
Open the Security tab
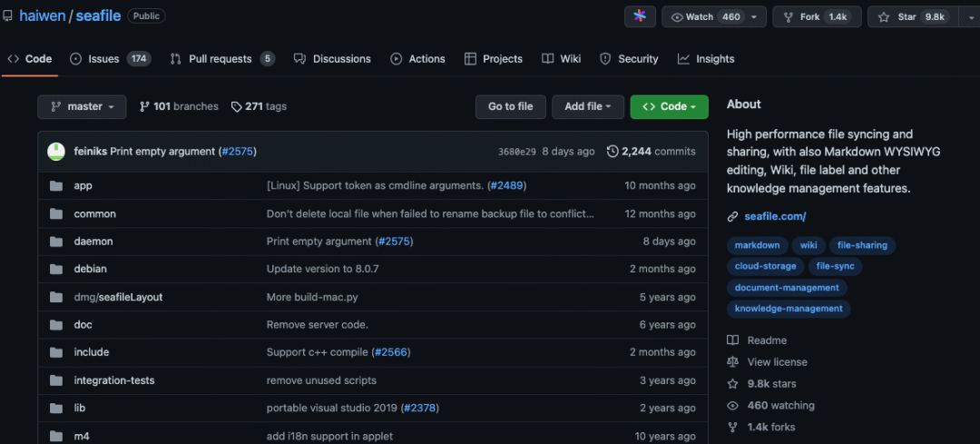click(x=629, y=59)
